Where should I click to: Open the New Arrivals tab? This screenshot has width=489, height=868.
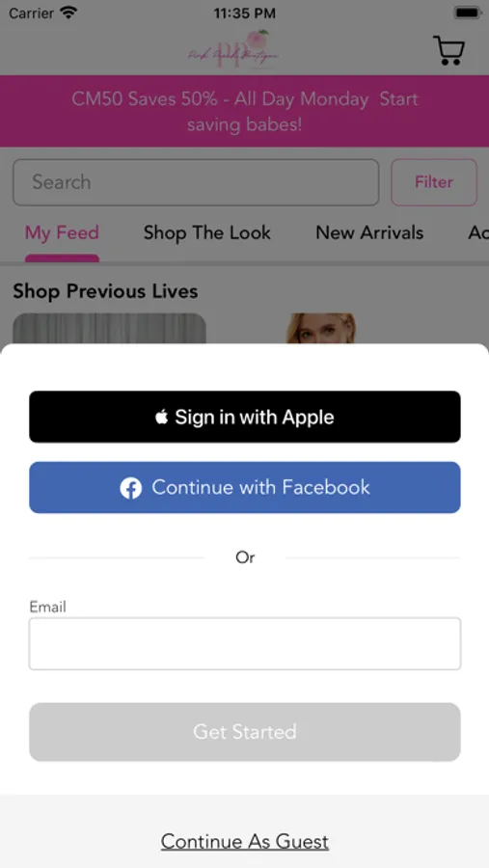pyautogui.click(x=369, y=233)
